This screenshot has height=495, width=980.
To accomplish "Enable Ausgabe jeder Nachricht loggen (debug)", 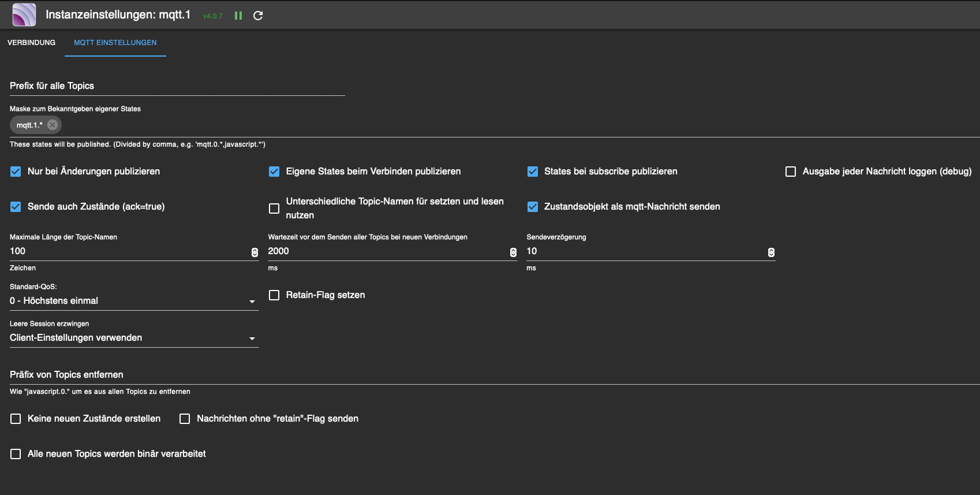I will point(791,172).
